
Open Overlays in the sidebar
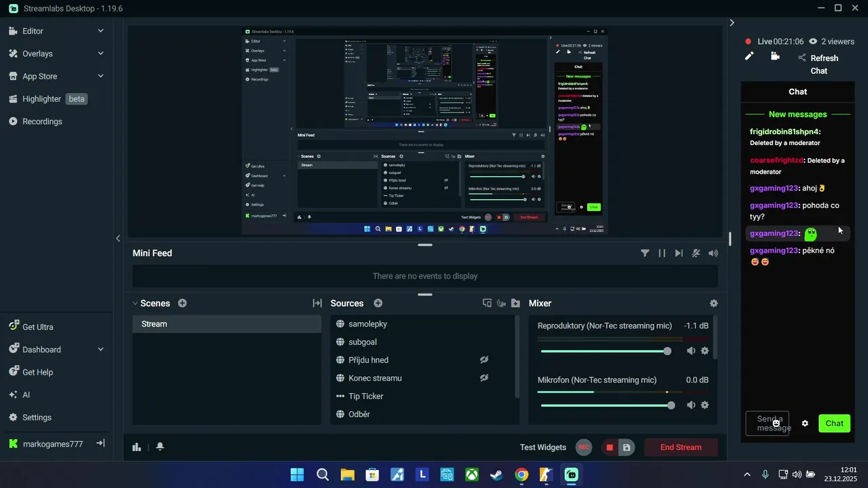(37, 54)
